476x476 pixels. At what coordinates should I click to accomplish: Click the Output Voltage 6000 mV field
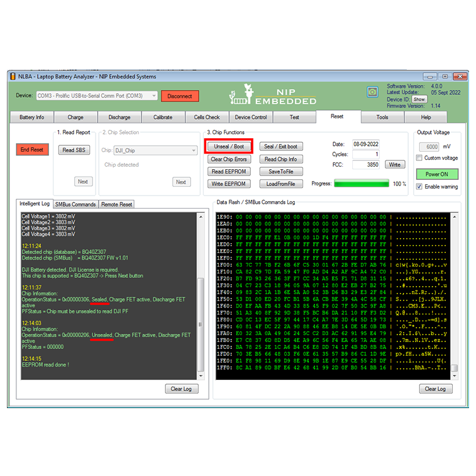[429, 147]
